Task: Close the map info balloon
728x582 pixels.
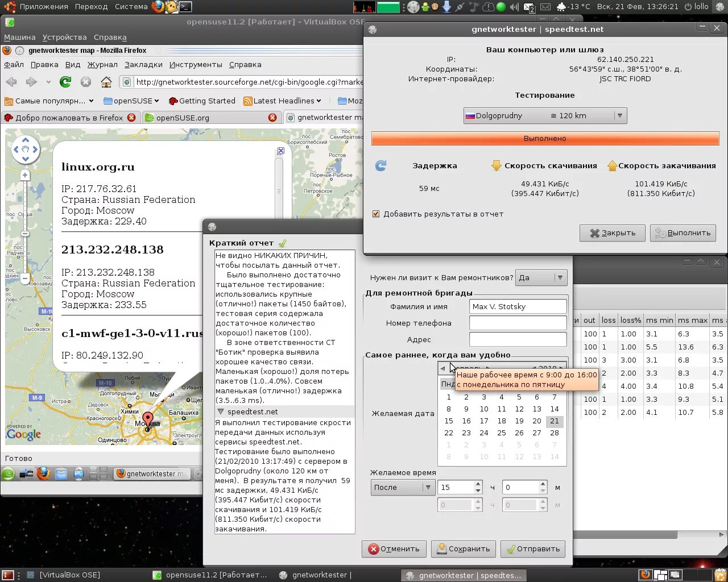Action: 280,151
